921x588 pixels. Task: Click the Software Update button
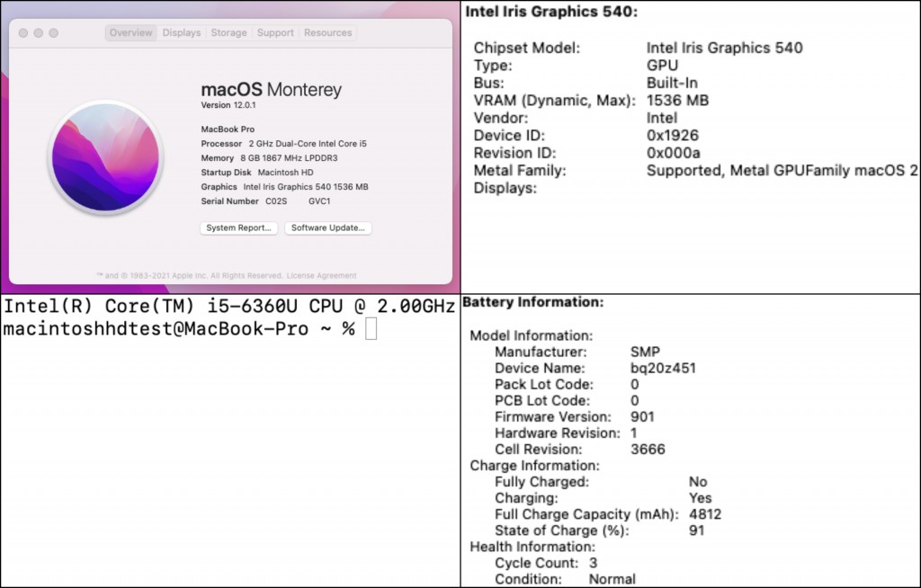(x=327, y=227)
